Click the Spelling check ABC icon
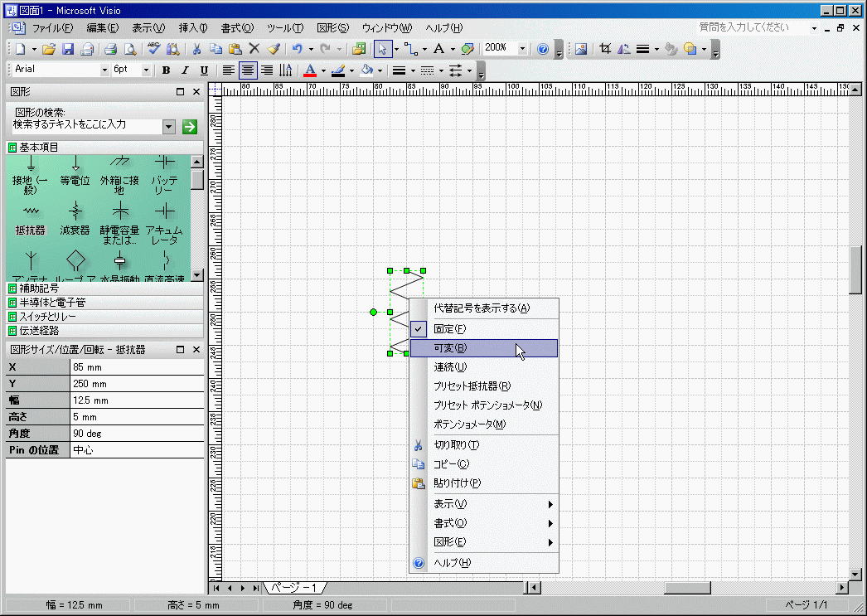Screen dimensions: 867x616 153,49
